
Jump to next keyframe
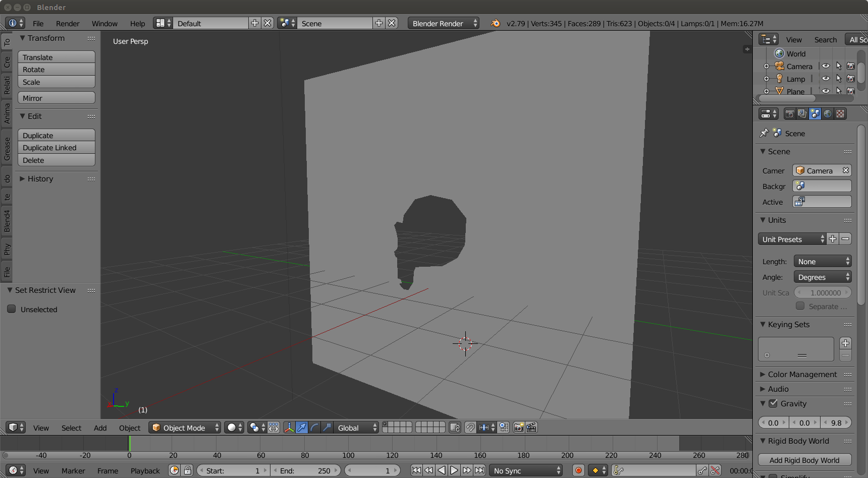click(467, 470)
